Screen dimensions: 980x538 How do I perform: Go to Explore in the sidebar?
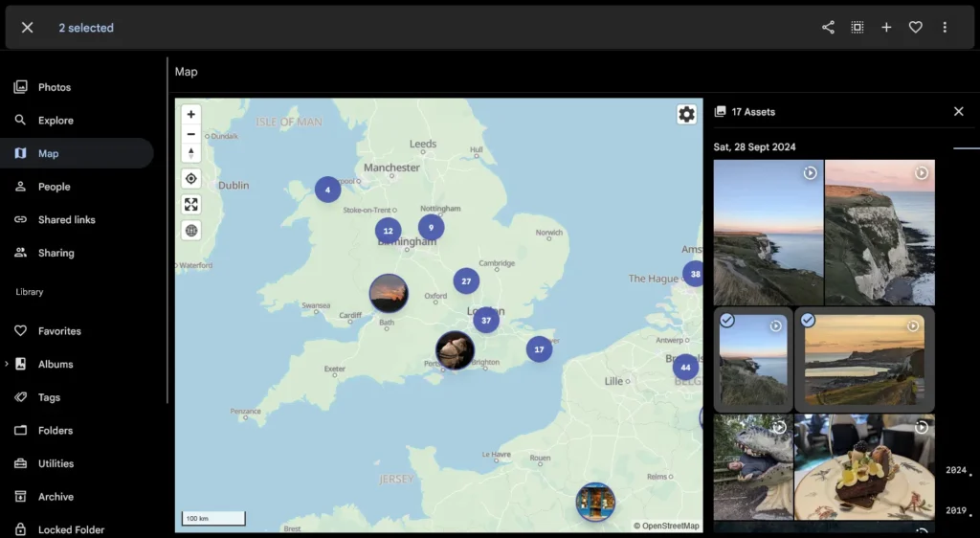[56, 121]
